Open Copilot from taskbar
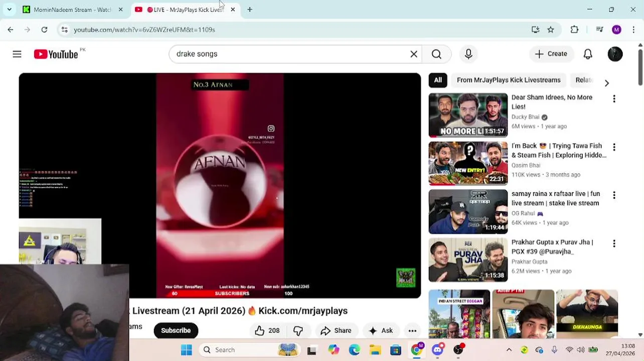This screenshot has height=361, width=644. (334, 350)
